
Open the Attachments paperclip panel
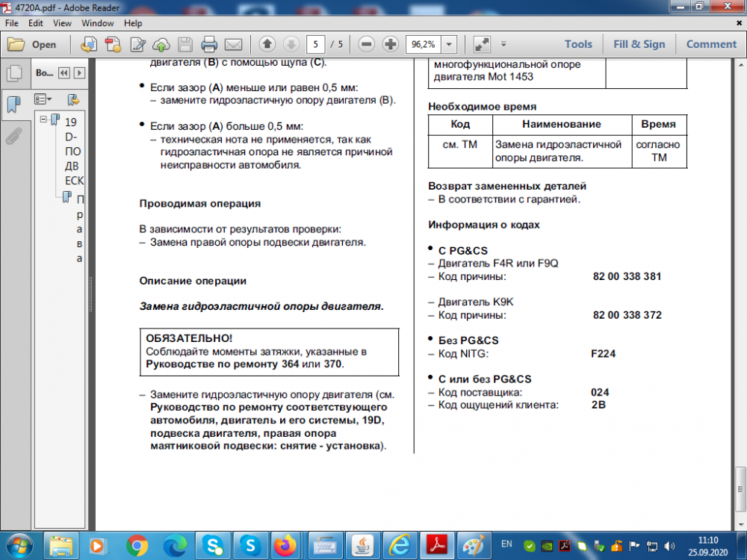14,136
